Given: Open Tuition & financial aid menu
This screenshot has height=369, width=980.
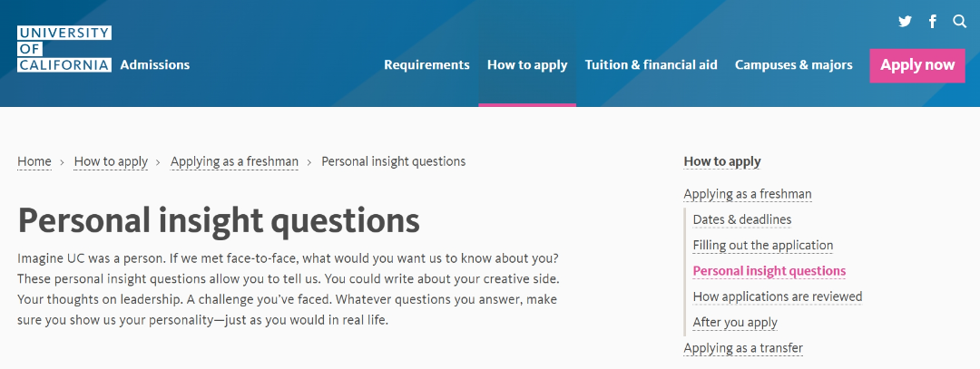Looking at the screenshot, I should tap(651, 65).
